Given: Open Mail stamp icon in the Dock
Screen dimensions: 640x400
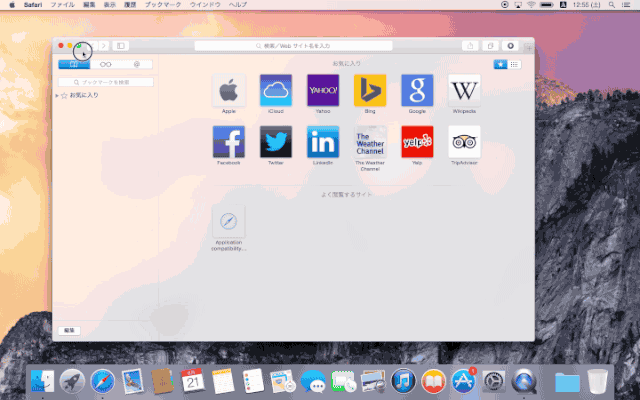Looking at the screenshot, I should [132, 381].
